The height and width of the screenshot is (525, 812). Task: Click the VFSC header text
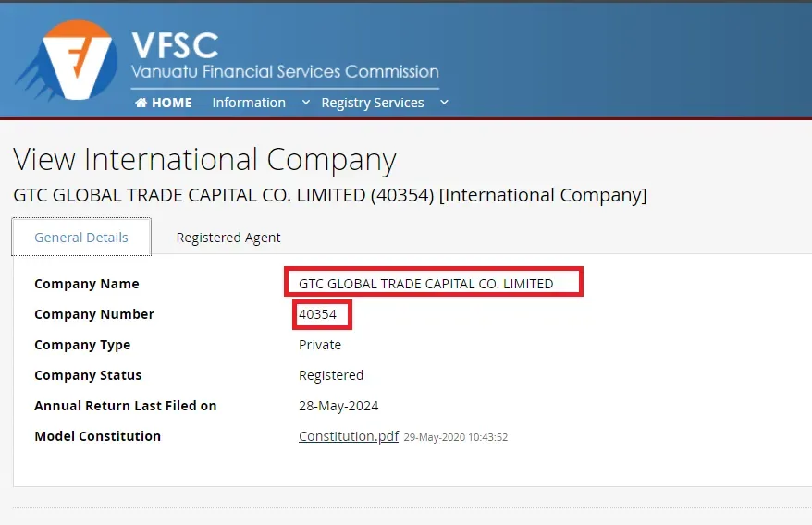175,45
